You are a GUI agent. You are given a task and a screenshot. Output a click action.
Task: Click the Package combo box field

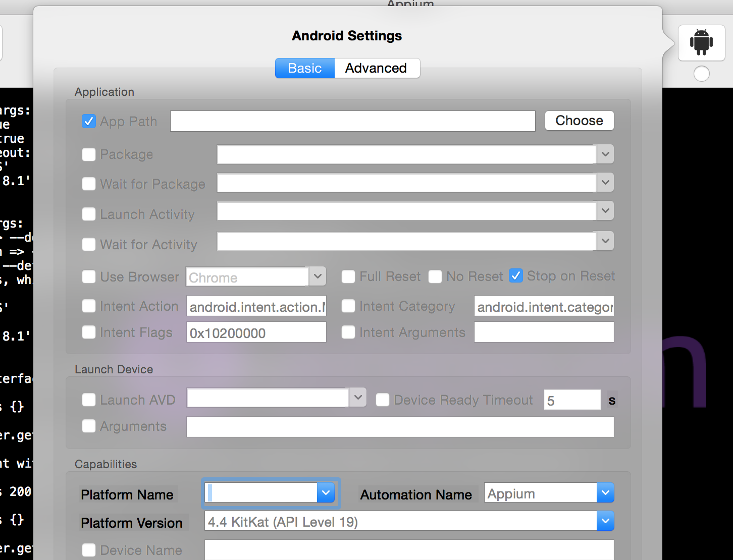pyautogui.click(x=407, y=154)
